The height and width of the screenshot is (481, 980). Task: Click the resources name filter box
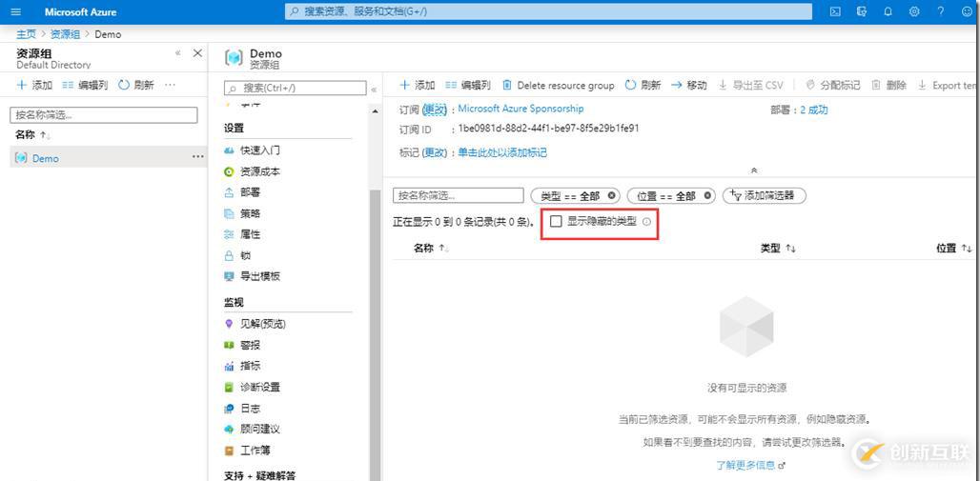tap(459, 195)
